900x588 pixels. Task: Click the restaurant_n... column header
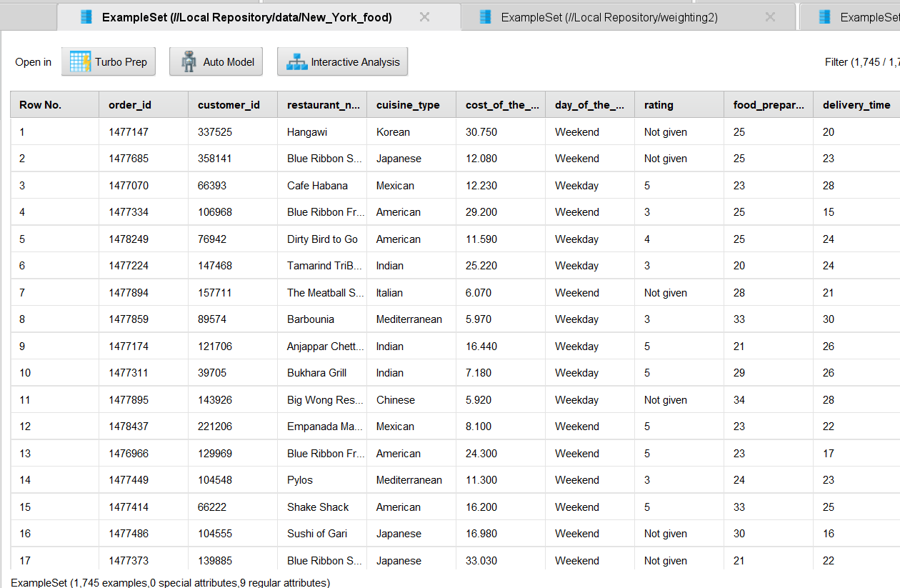[322, 105]
